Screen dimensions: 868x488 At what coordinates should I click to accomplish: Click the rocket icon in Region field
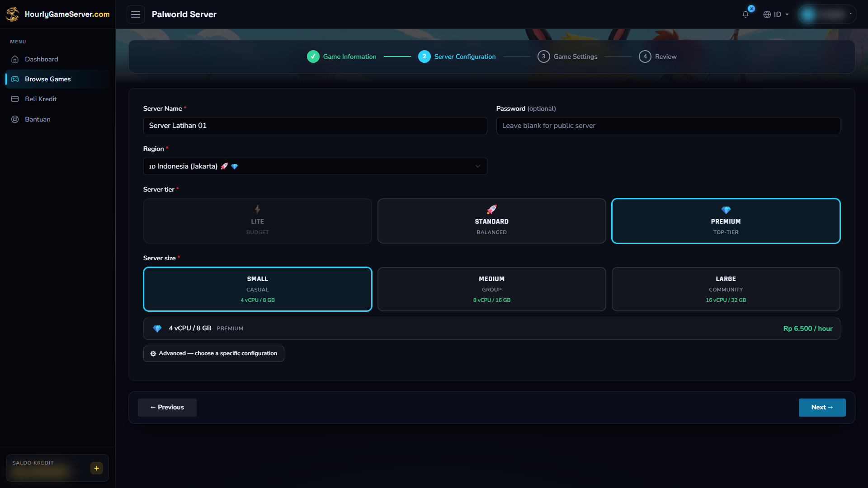(x=224, y=166)
